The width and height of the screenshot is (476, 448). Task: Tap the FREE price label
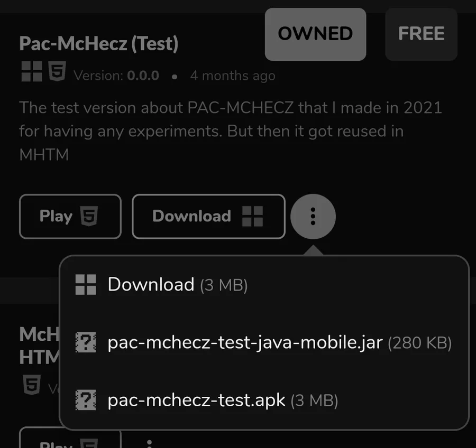421,34
